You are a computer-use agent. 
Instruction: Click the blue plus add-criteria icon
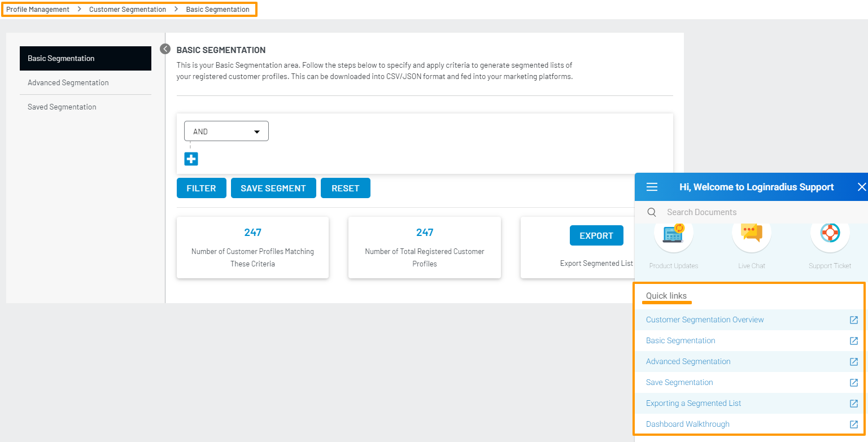point(191,159)
